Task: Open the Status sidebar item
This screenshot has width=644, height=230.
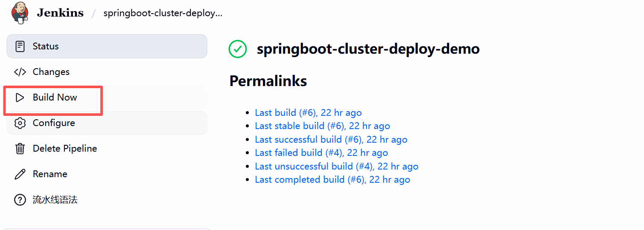Action: coord(107,46)
